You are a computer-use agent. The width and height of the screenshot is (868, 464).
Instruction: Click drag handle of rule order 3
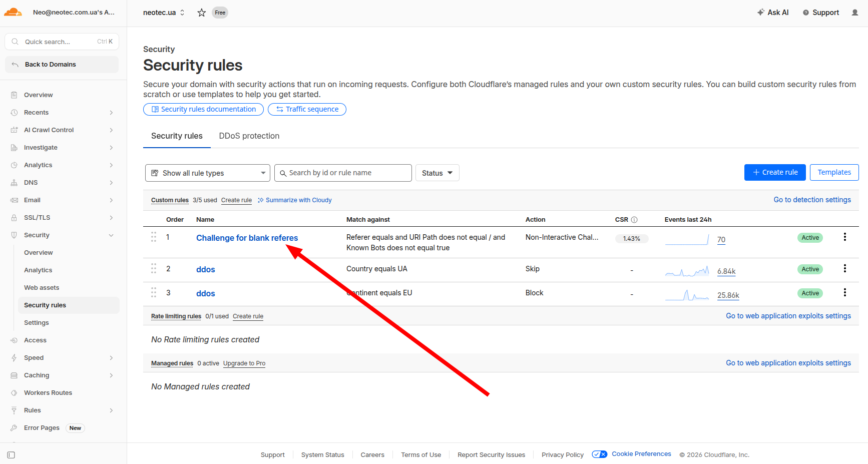pos(154,293)
